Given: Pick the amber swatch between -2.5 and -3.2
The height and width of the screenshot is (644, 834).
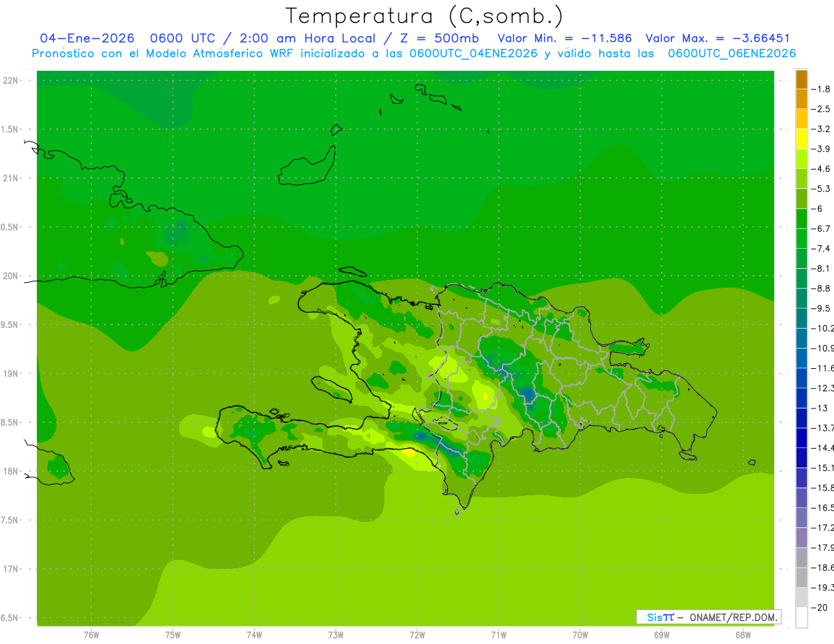Looking at the screenshot, I should point(801,119).
